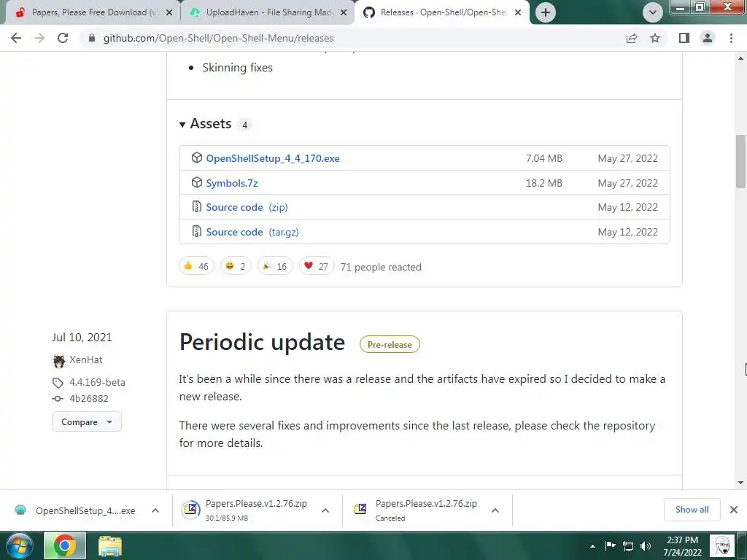The image size is (747, 560).
Task: Close the UploadHaven tab
Action: point(344,13)
